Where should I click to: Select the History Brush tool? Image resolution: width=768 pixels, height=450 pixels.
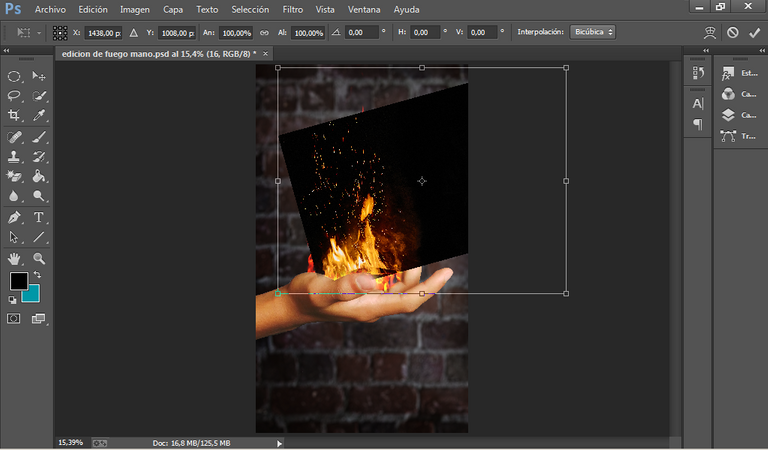pyautogui.click(x=39, y=157)
